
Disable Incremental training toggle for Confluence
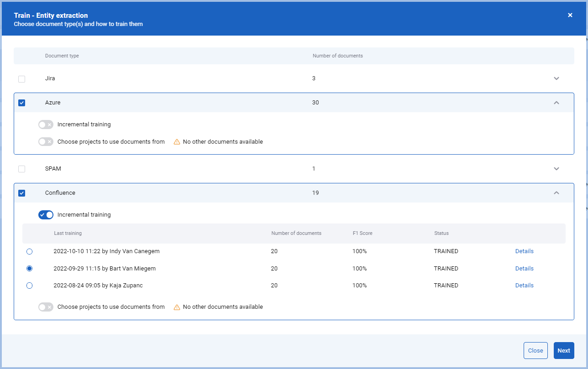pyautogui.click(x=46, y=215)
